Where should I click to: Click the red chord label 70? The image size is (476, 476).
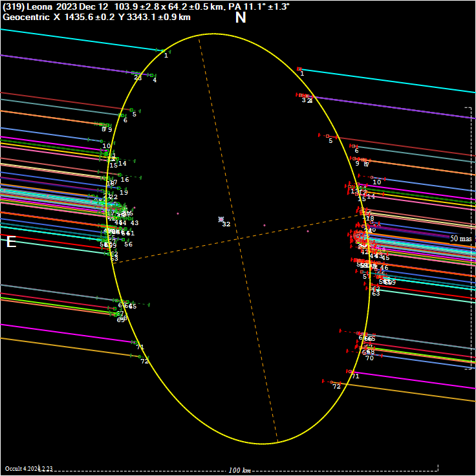[x=369, y=358]
